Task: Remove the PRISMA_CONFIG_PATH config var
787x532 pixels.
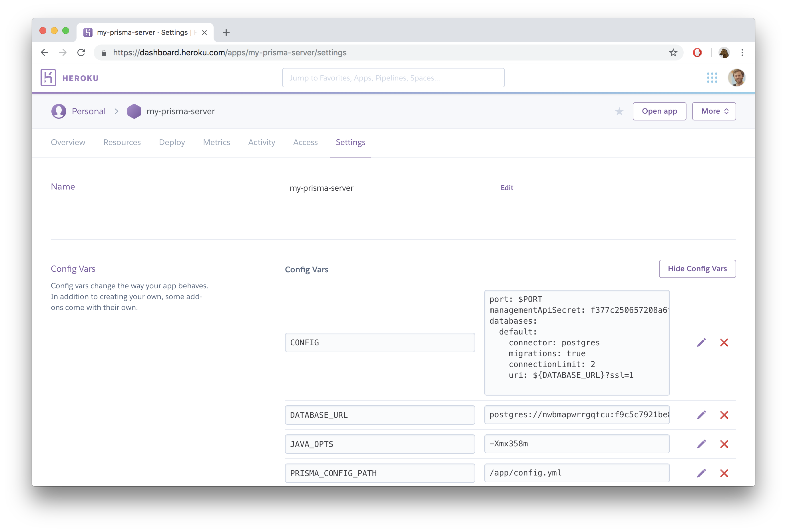Action: click(724, 473)
